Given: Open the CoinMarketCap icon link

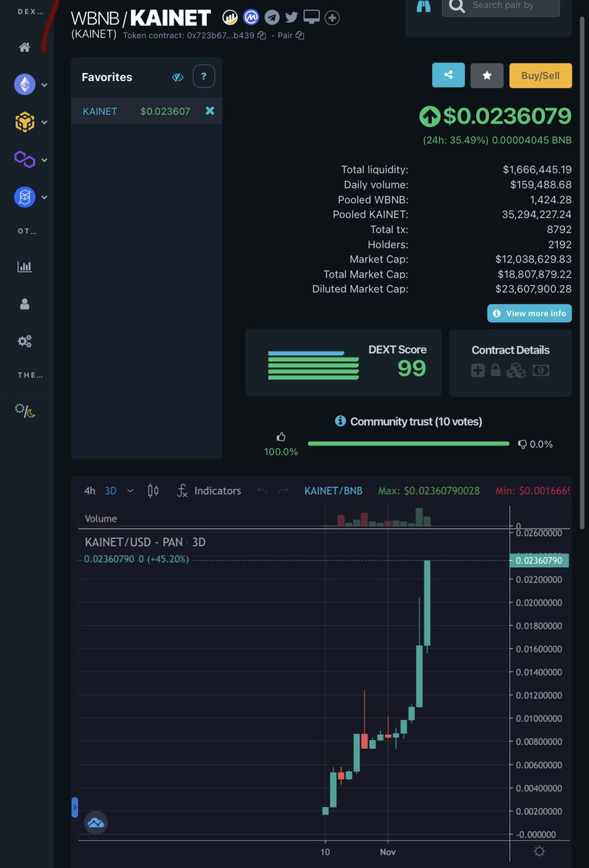Looking at the screenshot, I should pos(251,17).
